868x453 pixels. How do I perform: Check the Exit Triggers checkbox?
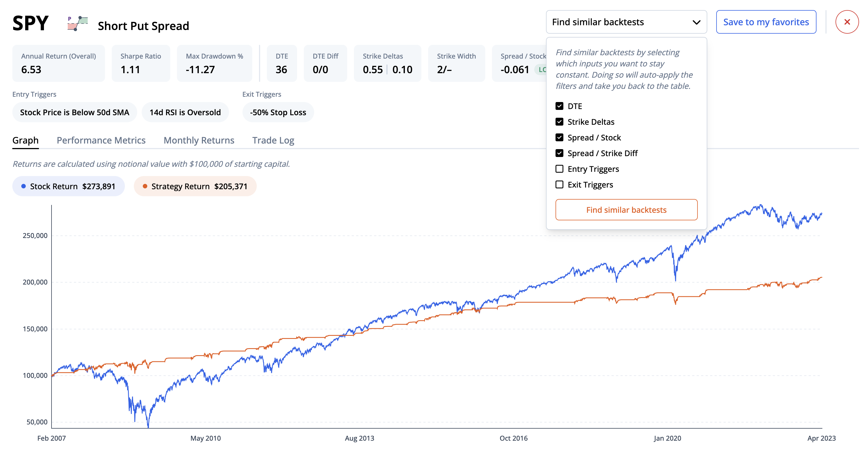coord(559,184)
